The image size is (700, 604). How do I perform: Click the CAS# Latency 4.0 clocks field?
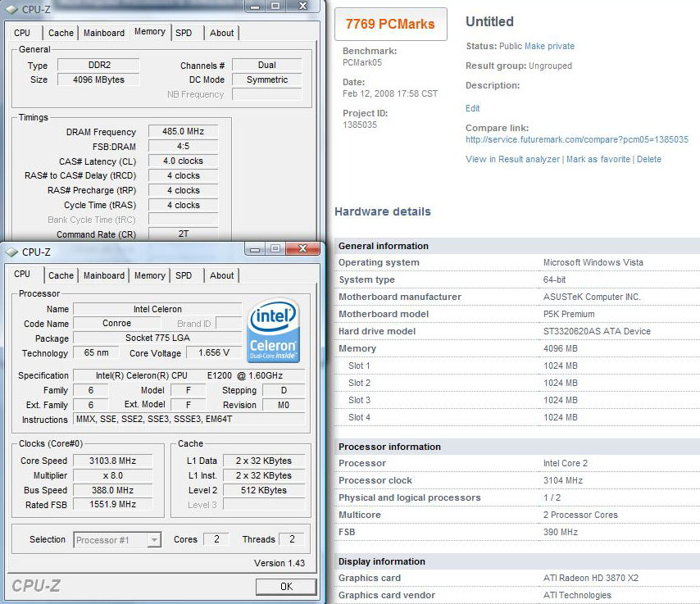pyautogui.click(x=183, y=161)
